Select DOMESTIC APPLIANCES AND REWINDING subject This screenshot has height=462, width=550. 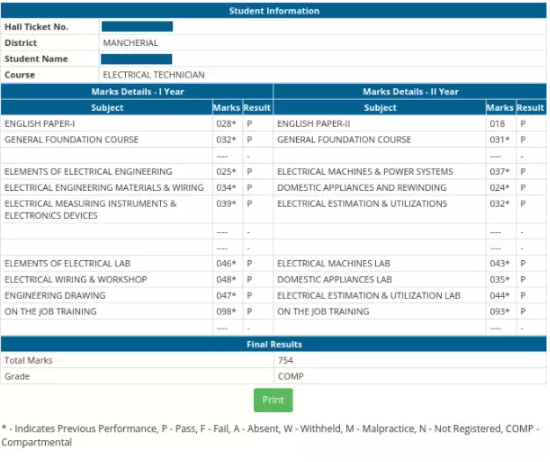coord(362,188)
